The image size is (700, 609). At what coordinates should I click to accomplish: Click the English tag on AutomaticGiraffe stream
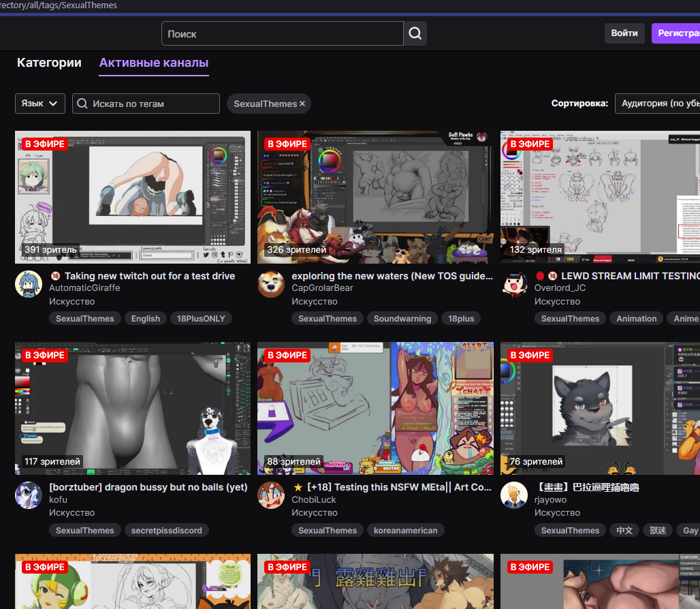146,318
